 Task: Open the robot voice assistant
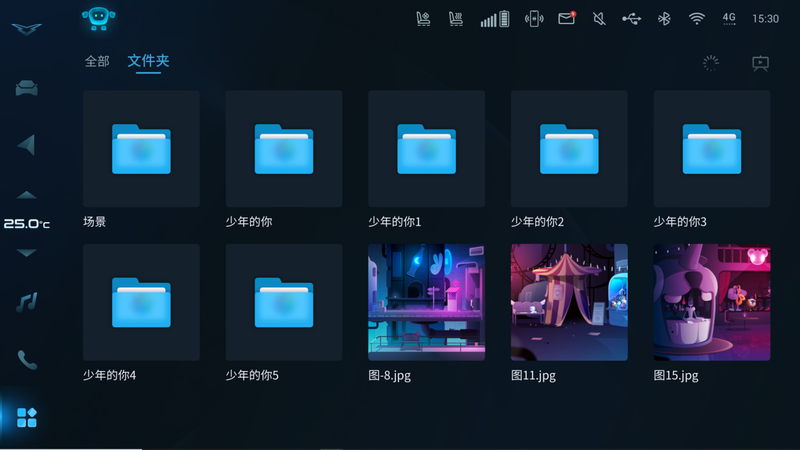[98, 19]
